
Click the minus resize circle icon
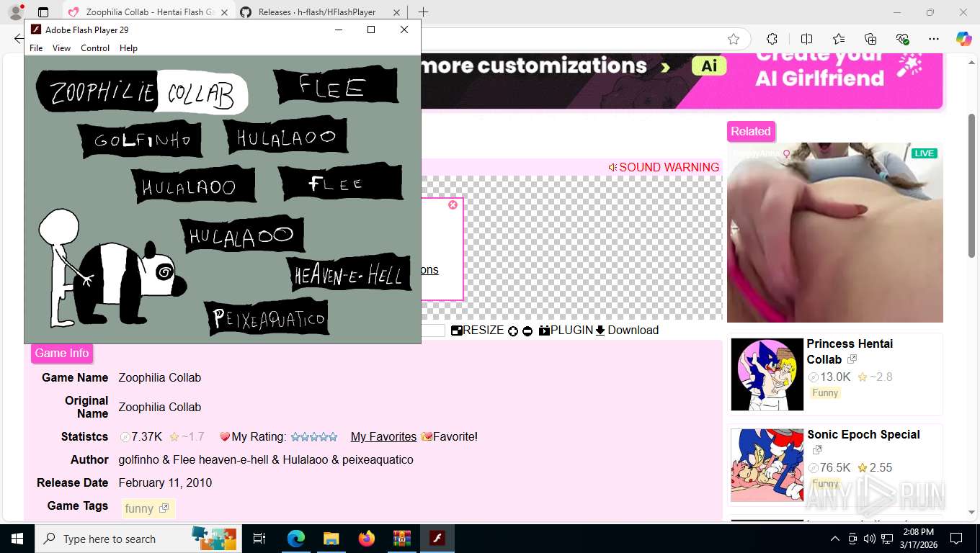tap(527, 331)
